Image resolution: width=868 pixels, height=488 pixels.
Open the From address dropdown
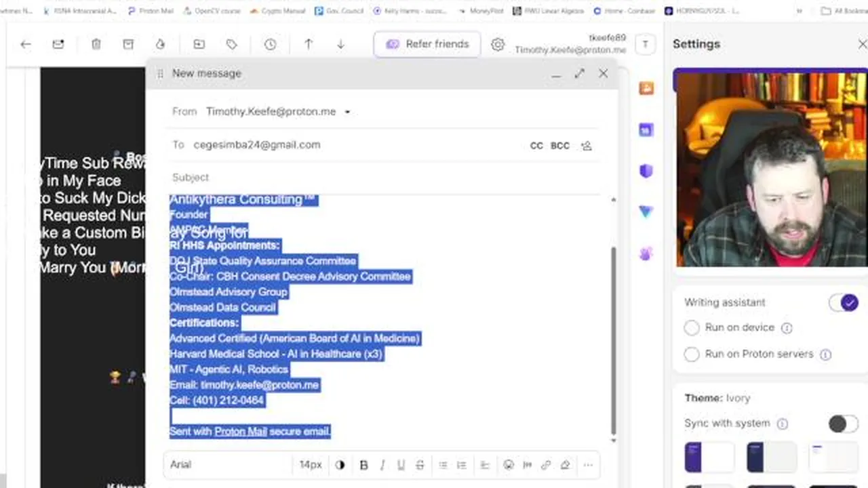click(347, 112)
